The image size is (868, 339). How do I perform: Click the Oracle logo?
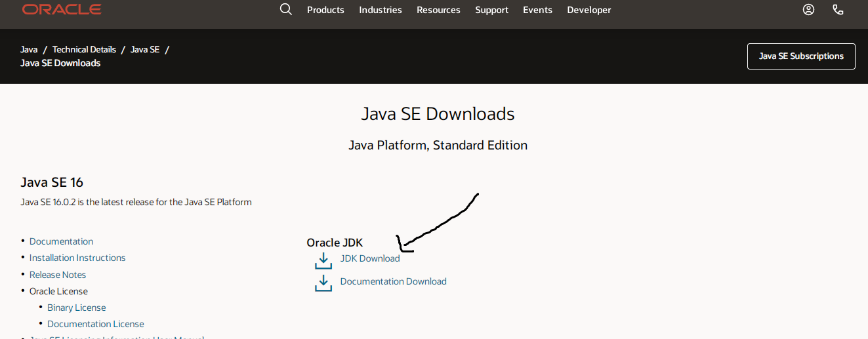point(62,9)
